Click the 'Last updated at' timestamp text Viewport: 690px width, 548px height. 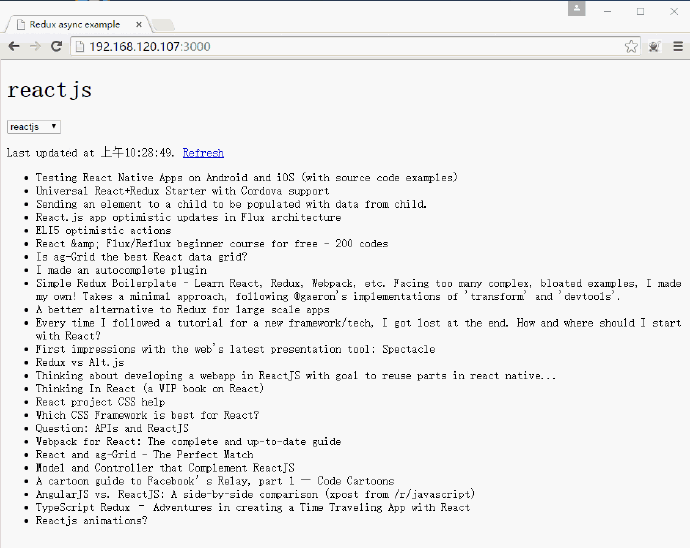[x=90, y=153]
